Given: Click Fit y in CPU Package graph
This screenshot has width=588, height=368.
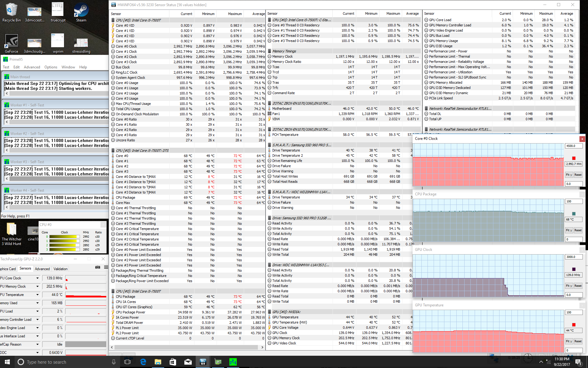Looking at the screenshot, I should 569,230.
